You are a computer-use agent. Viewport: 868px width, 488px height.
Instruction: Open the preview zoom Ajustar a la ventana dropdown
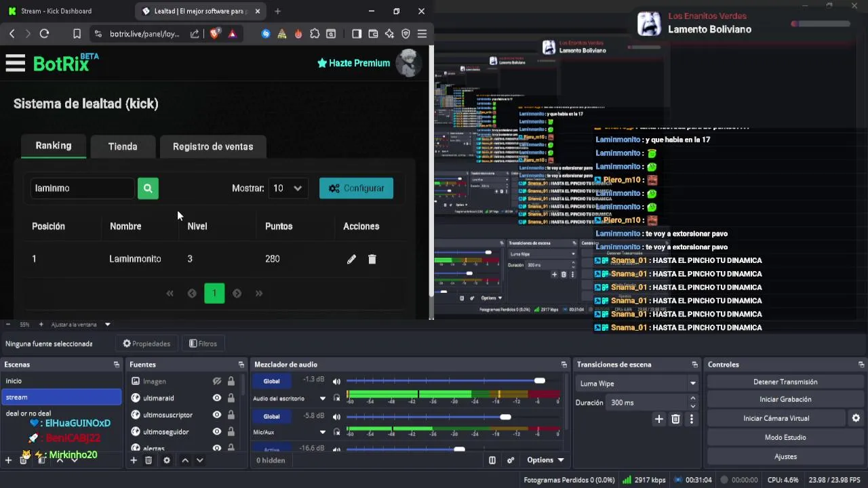(x=80, y=325)
